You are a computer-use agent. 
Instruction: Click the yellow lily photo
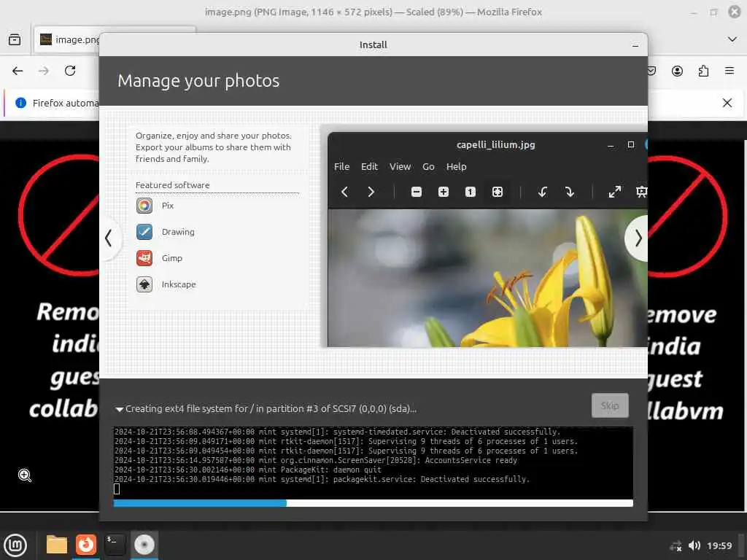[x=487, y=278]
